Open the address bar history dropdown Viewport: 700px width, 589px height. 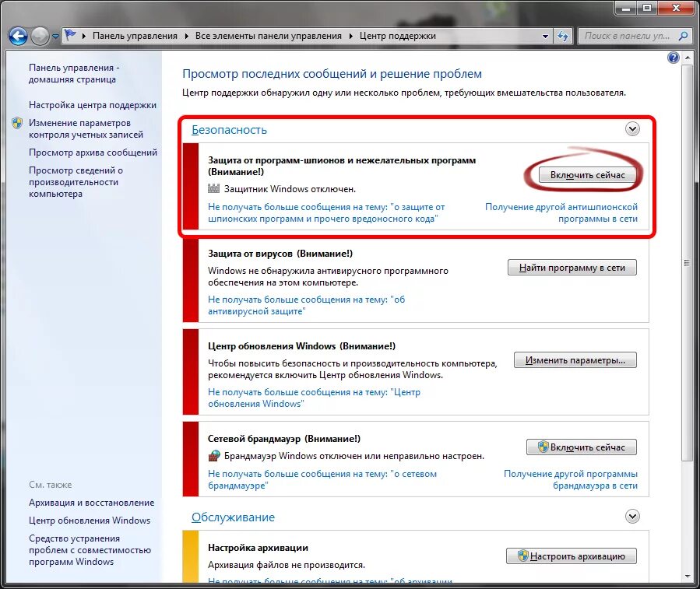pos(545,36)
